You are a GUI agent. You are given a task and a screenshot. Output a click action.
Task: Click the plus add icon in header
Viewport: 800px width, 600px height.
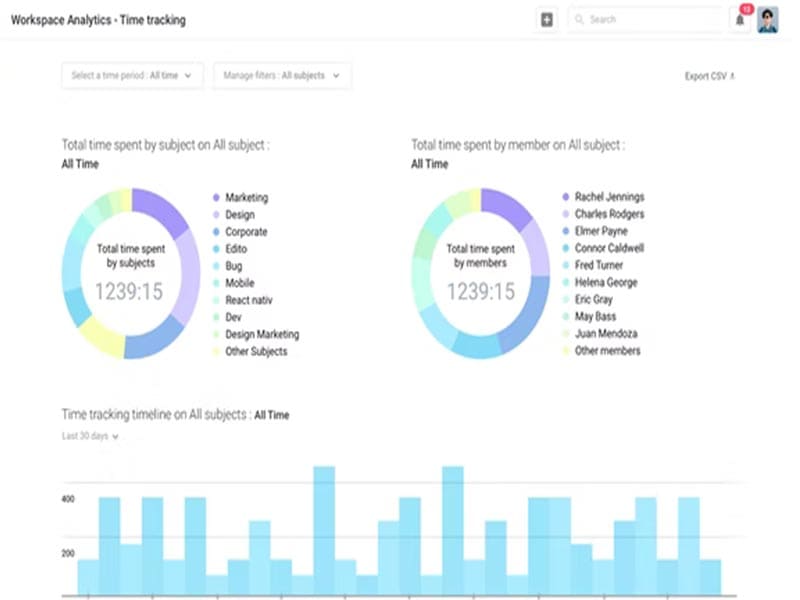[x=546, y=20]
